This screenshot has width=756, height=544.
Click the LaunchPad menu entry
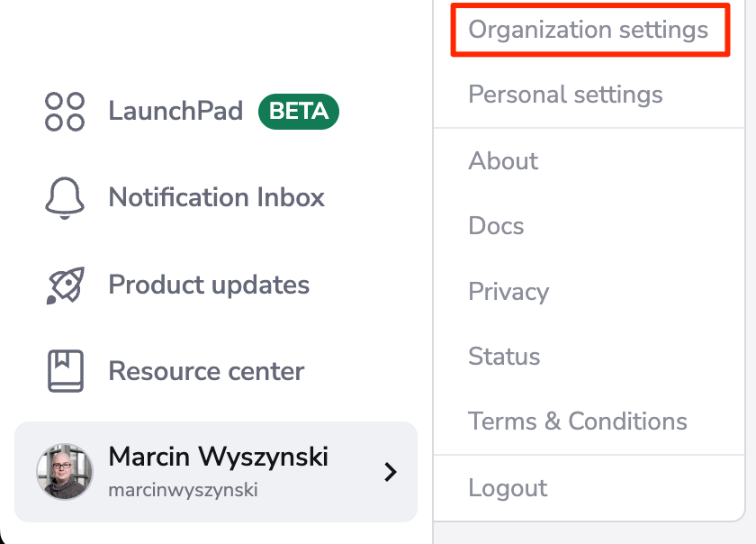pos(175,111)
